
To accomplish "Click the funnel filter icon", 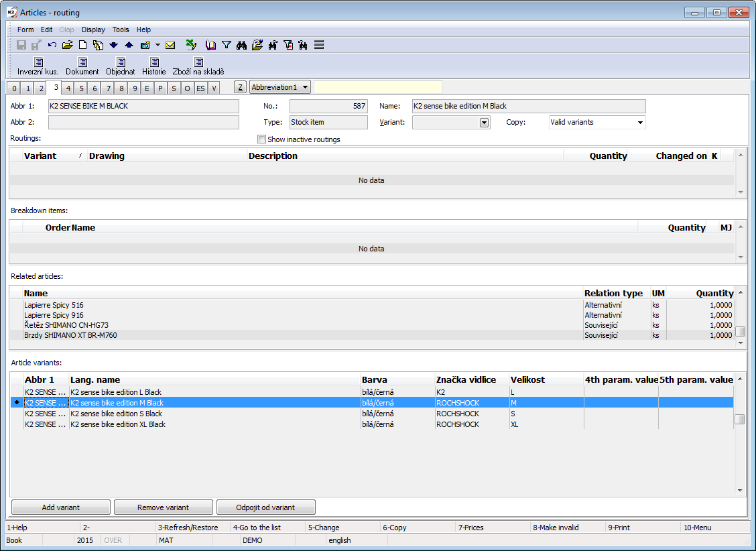I will tap(227, 46).
